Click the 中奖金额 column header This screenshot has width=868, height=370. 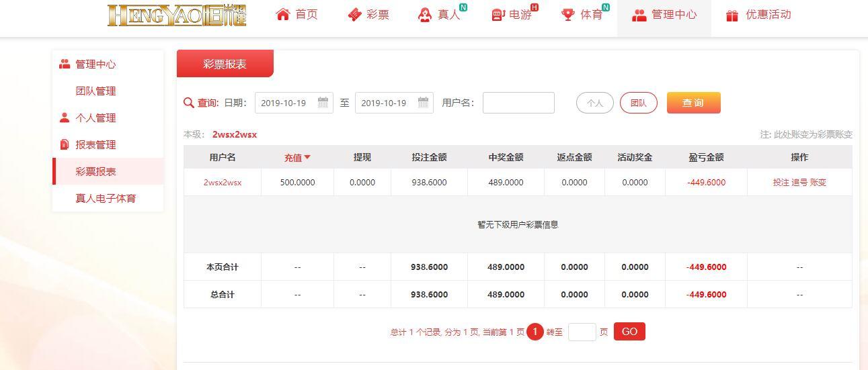(506, 157)
